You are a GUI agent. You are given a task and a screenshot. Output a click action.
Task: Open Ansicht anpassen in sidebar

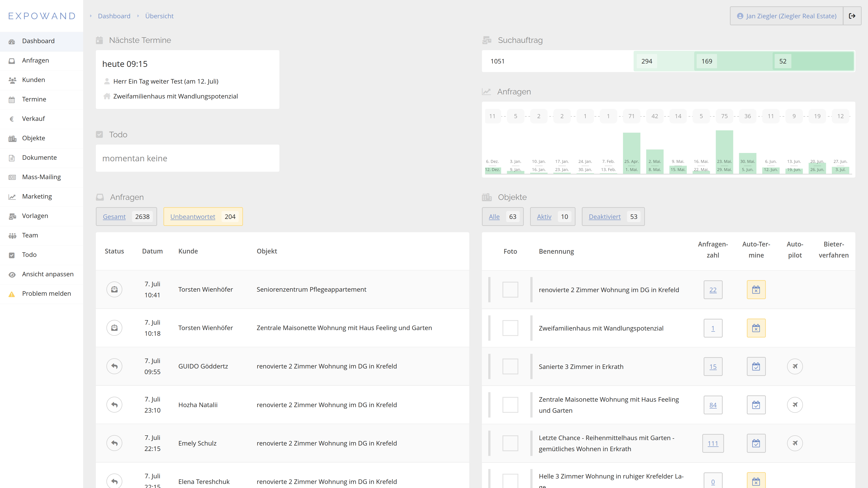tap(47, 274)
